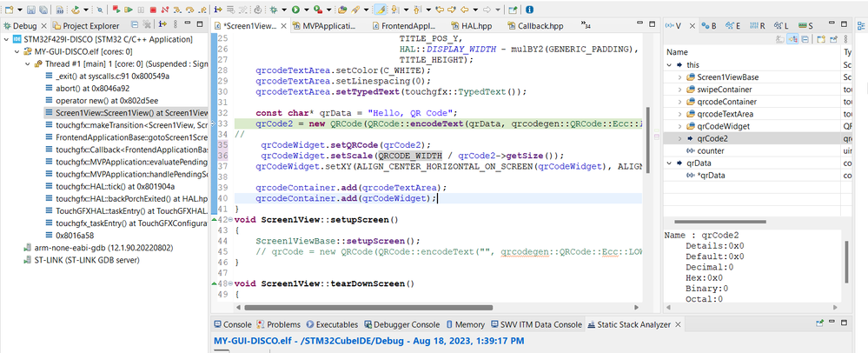
Task: Close the Debug view tab
Action: point(43,25)
